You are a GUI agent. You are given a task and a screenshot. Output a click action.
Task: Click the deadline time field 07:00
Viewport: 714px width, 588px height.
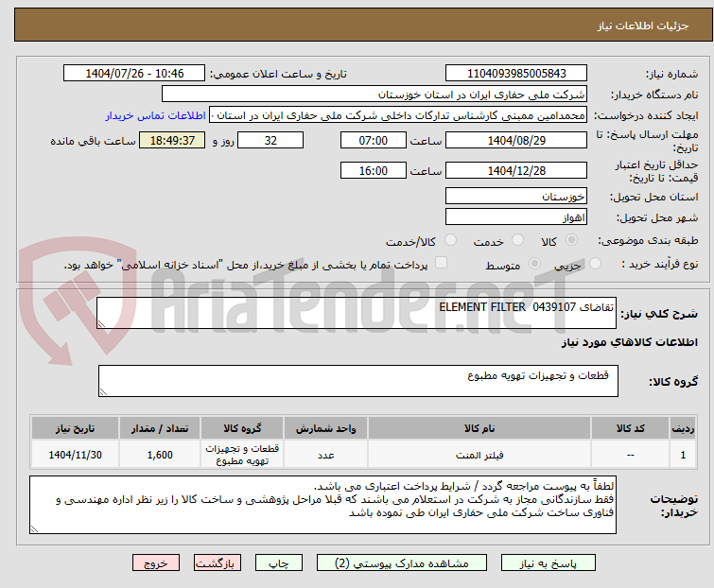click(x=374, y=140)
